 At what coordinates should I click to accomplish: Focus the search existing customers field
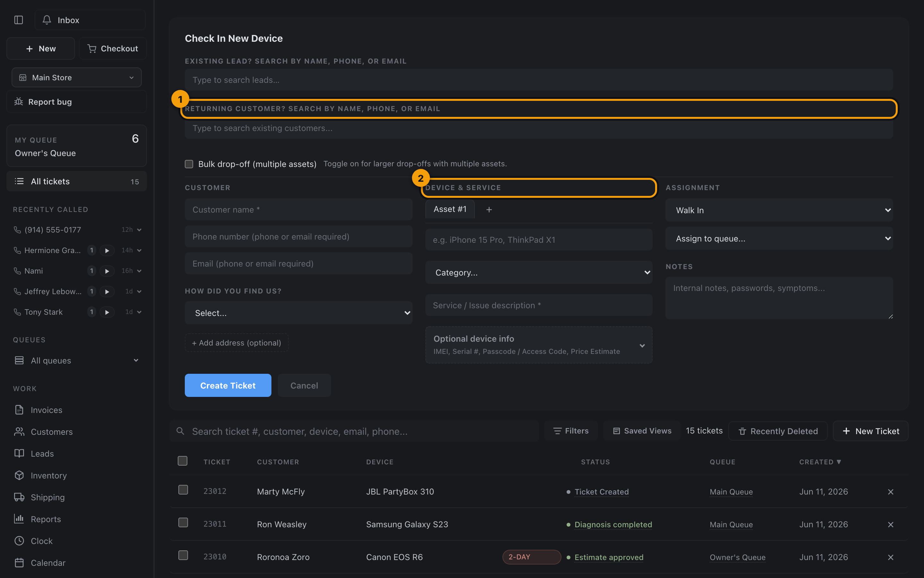point(539,128)
